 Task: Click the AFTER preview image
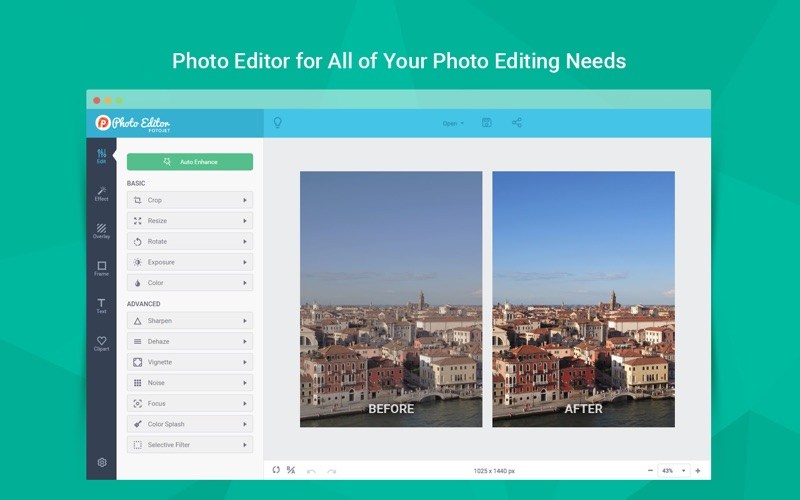click(583, 298)
